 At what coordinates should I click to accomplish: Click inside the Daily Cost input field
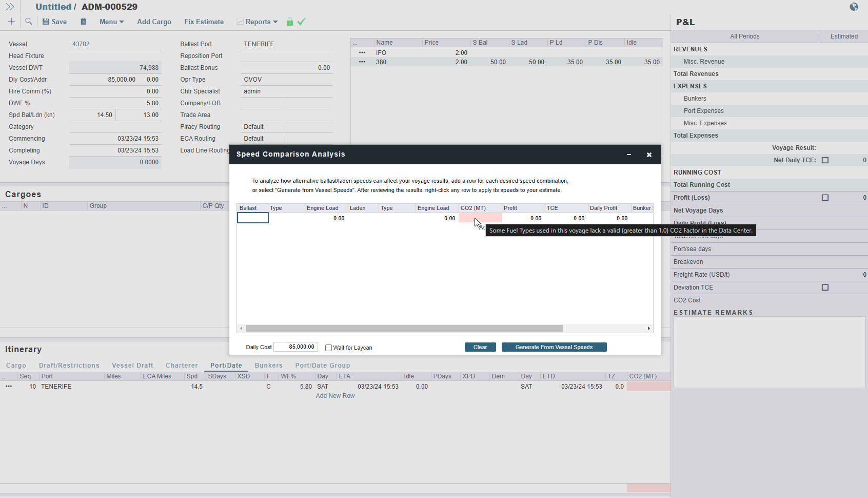click(295, 347)
